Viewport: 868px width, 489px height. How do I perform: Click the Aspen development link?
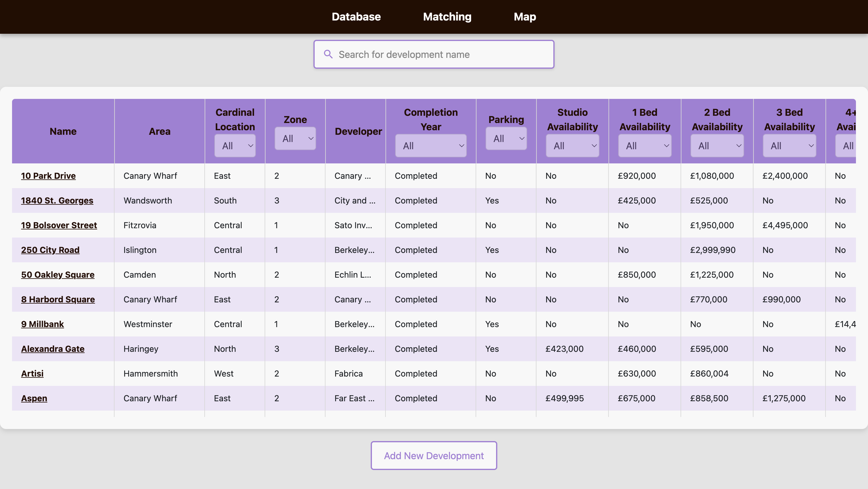click(34, 398)
